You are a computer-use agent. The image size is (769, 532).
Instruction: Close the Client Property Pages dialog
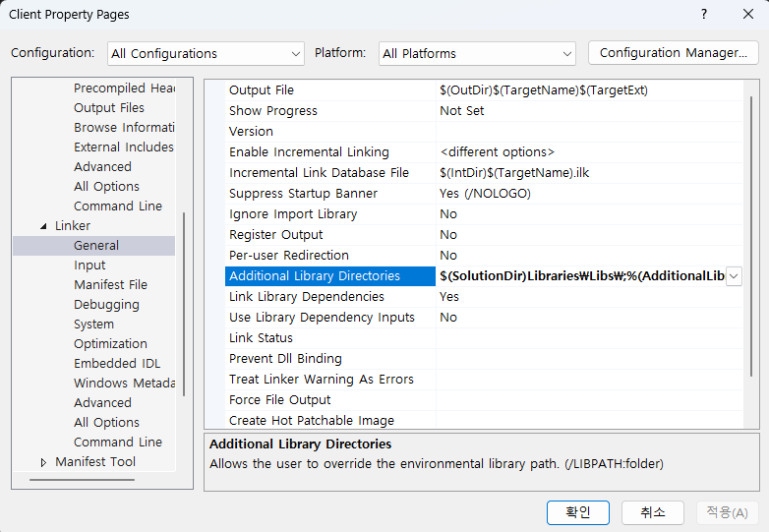pyautogui.click(x=748, y=14)
